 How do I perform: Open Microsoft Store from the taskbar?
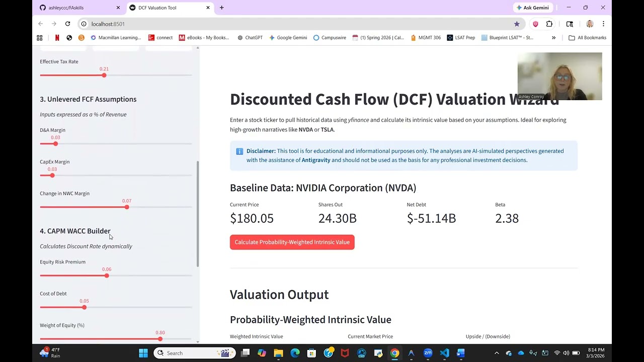pos(311,353)
